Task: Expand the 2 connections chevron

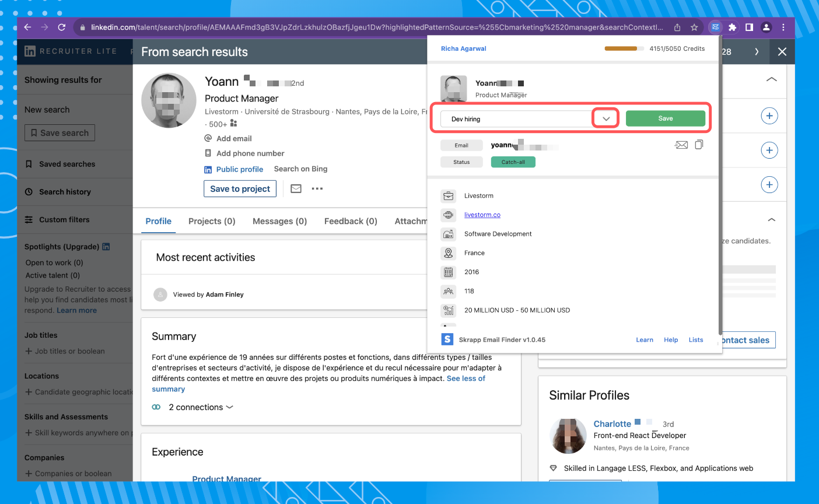Action: 230,407
